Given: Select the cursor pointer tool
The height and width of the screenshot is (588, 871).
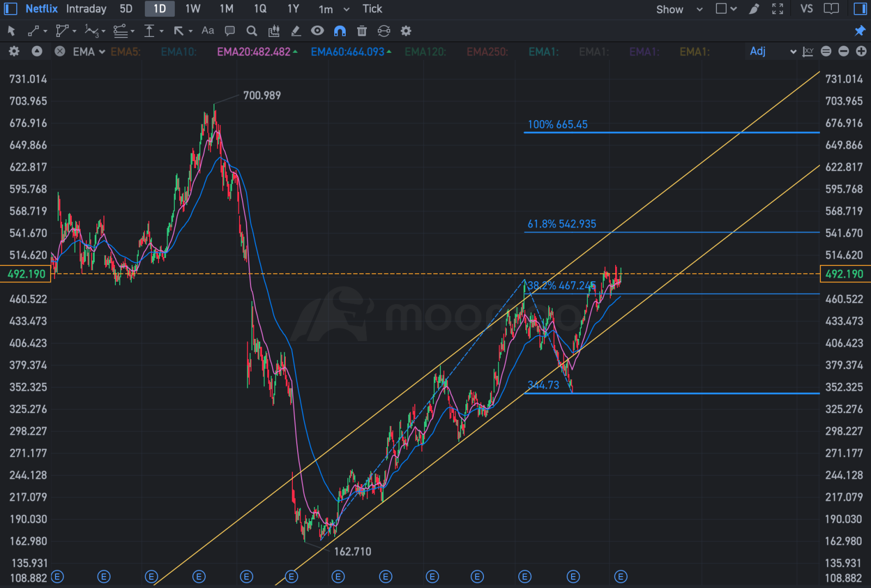Looking at the screenshot, I should 11,31.
